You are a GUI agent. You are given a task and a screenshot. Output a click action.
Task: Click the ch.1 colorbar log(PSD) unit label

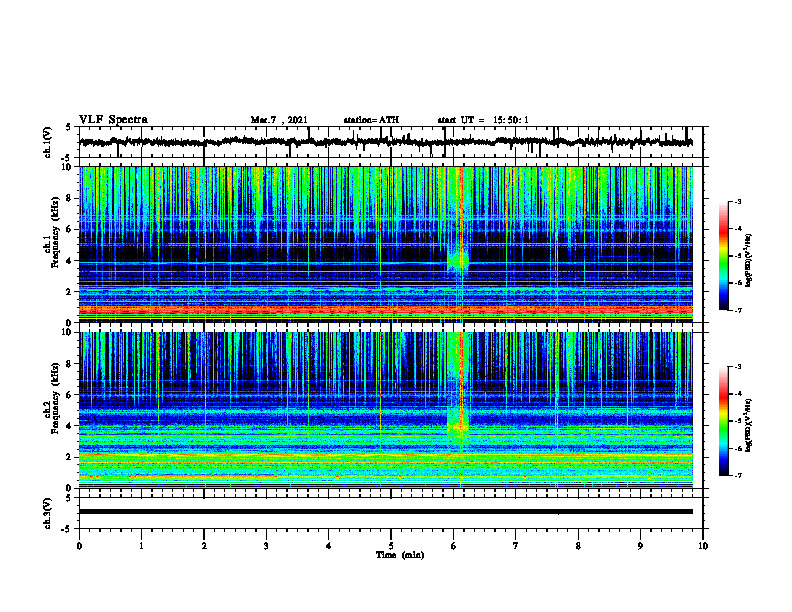(x=749, y=260)
